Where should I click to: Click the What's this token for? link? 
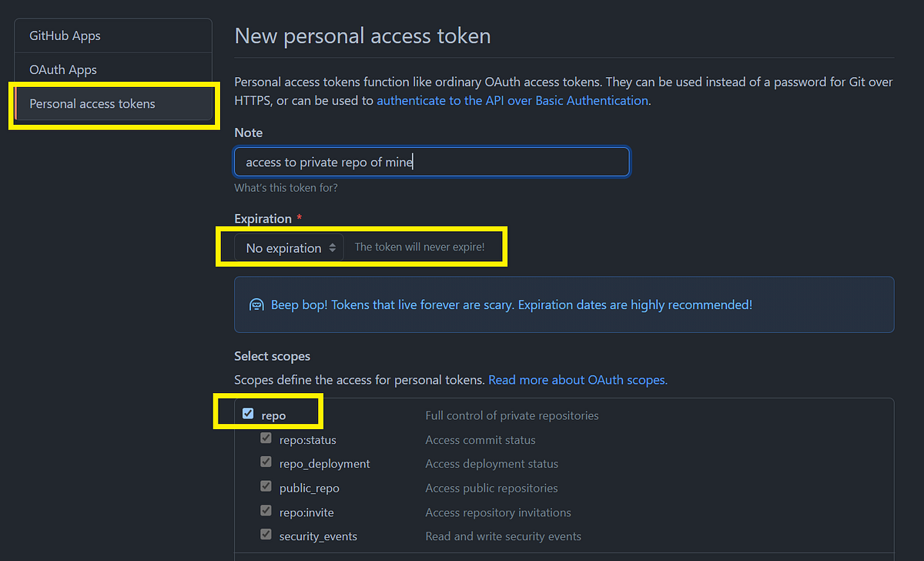click(x=286, y=187)
